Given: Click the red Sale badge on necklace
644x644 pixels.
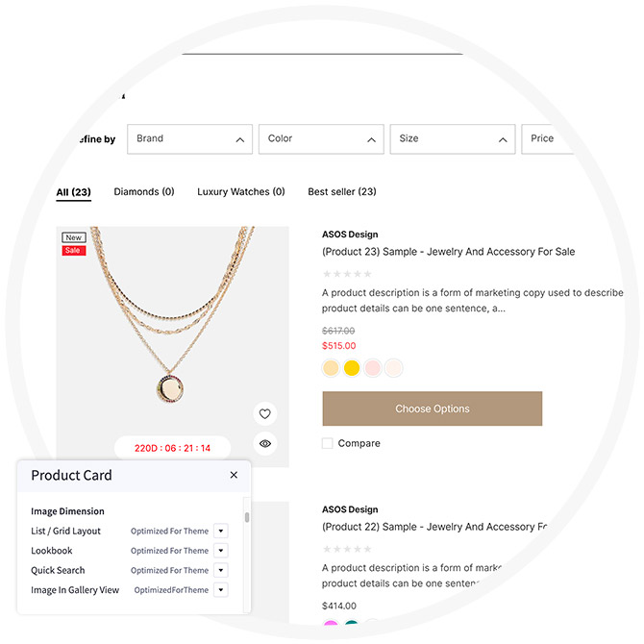Looking at the screenshot, I should (x=74, y=251).
